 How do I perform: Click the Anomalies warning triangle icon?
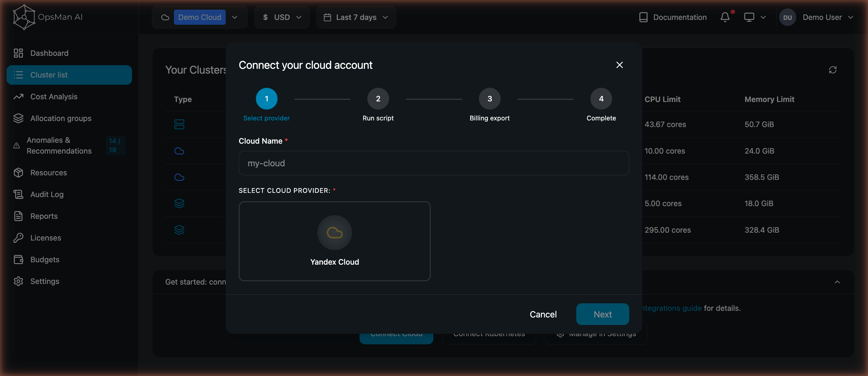coord(17,145)
